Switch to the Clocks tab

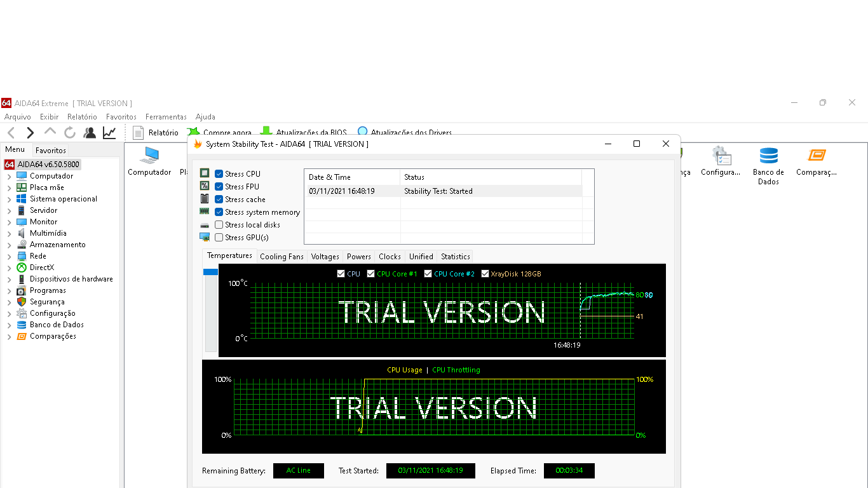click(x=390, y=257)
